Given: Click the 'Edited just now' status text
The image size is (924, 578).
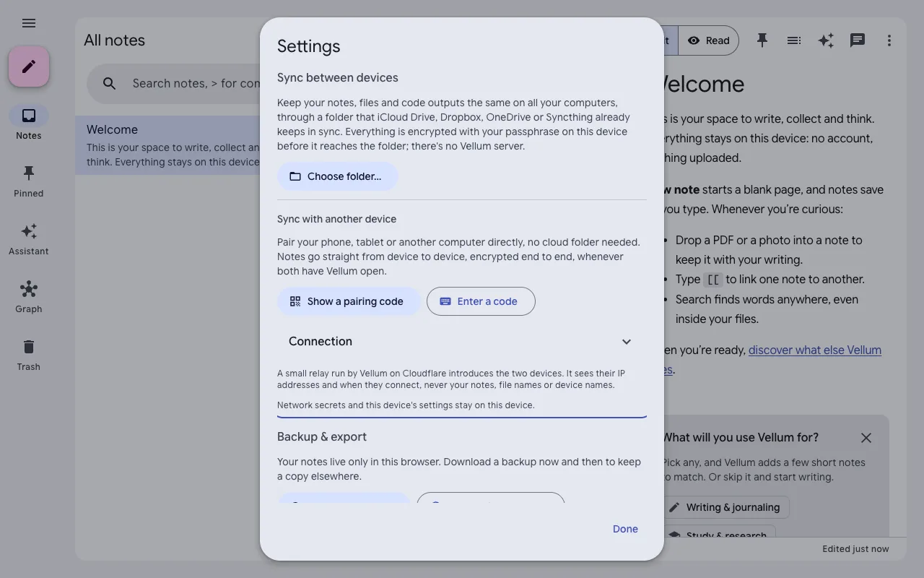Looking at the screenshot, I should [x=855, y=549].
